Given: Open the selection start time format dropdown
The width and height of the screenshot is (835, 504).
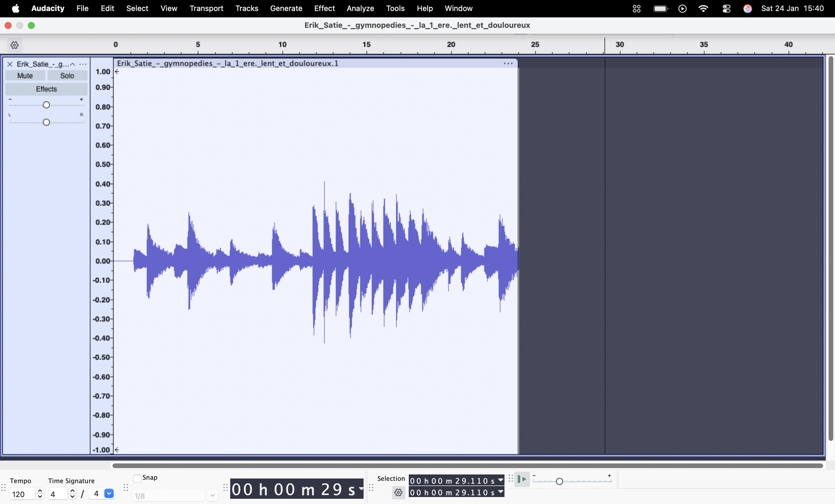Looking at the screenshot, I should tap(500, 481).
